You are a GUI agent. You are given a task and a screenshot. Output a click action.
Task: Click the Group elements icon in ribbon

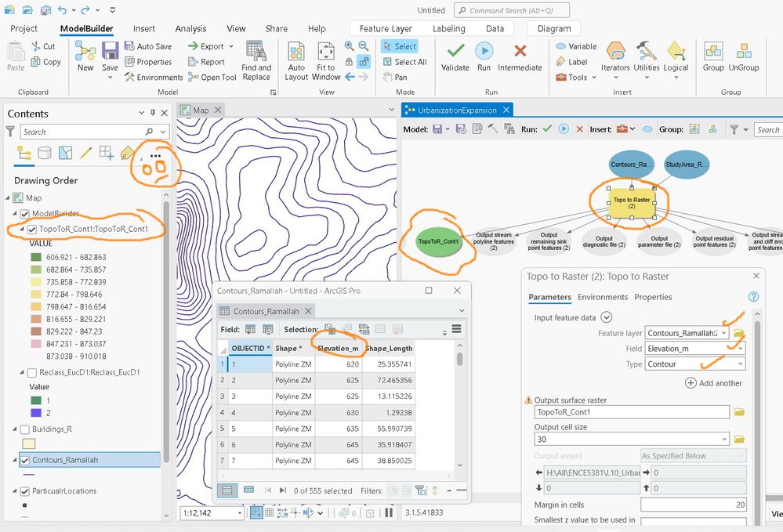point(713,52)
